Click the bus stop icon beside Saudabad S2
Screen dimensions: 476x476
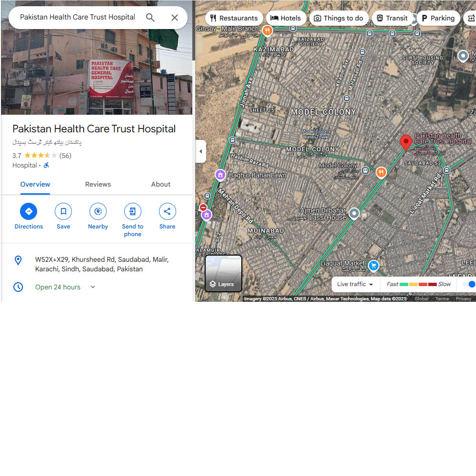447,170
